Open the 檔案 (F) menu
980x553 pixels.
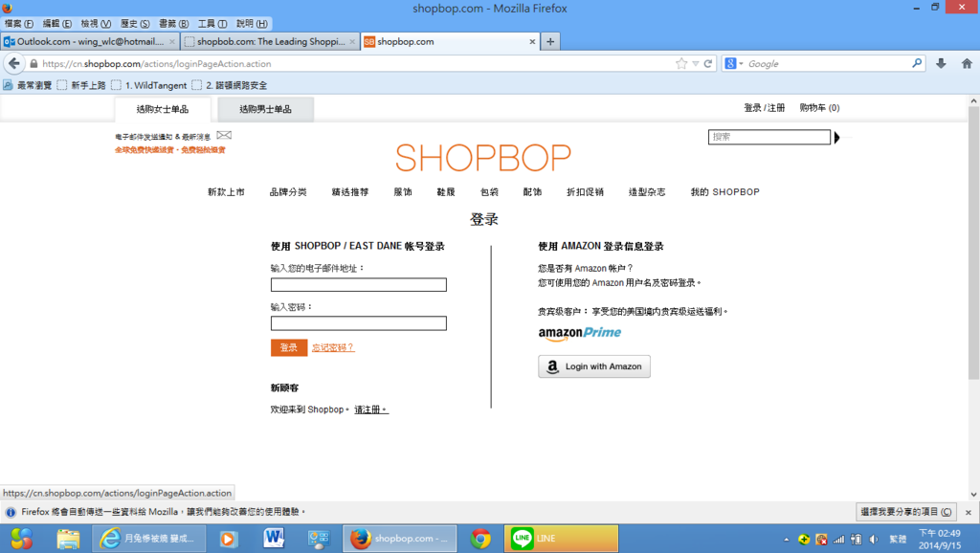pos(19,24)
